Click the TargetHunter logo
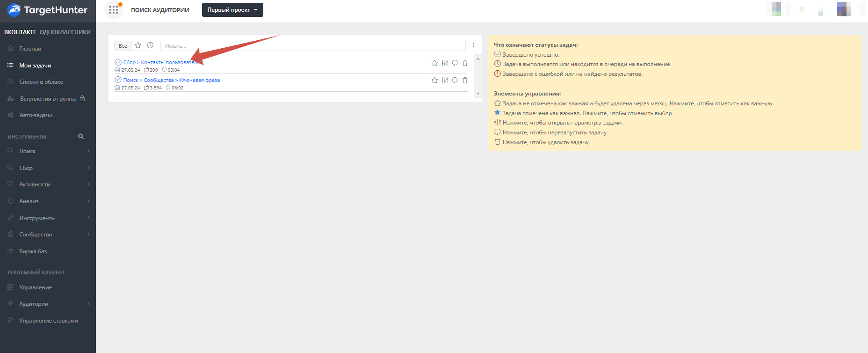 click(48, 10)
